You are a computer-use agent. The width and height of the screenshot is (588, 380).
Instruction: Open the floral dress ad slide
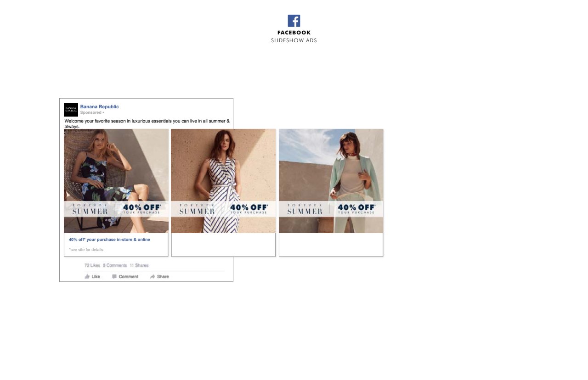coord(116,181)
